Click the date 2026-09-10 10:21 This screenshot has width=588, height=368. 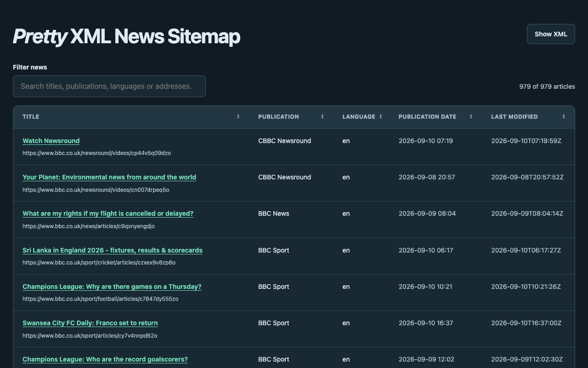coord(425,287)
